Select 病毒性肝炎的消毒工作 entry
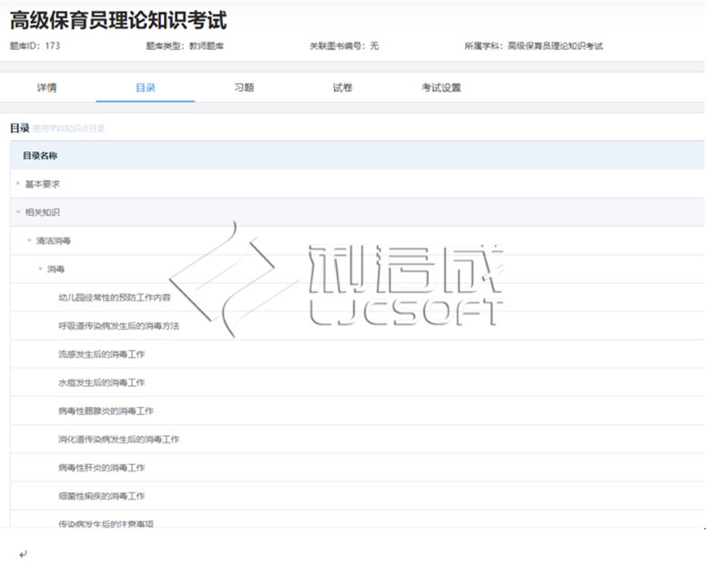728x588 pixels. tap(101, 468)
